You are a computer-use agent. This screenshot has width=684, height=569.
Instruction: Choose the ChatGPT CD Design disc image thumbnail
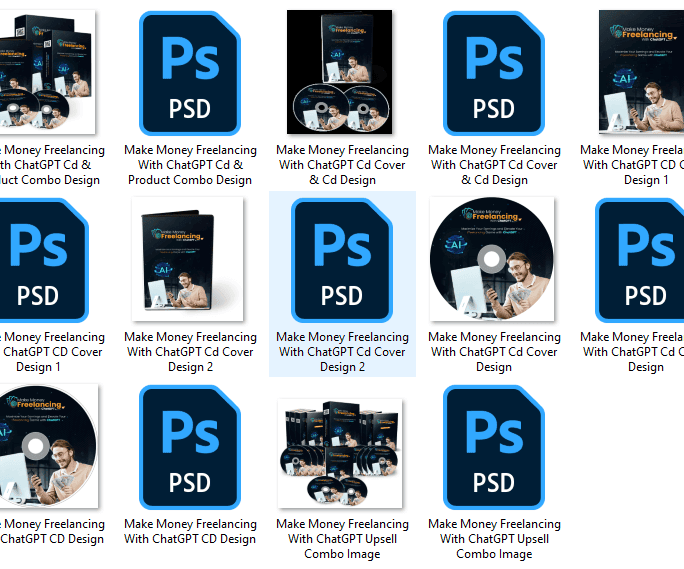tap(49, 446)
